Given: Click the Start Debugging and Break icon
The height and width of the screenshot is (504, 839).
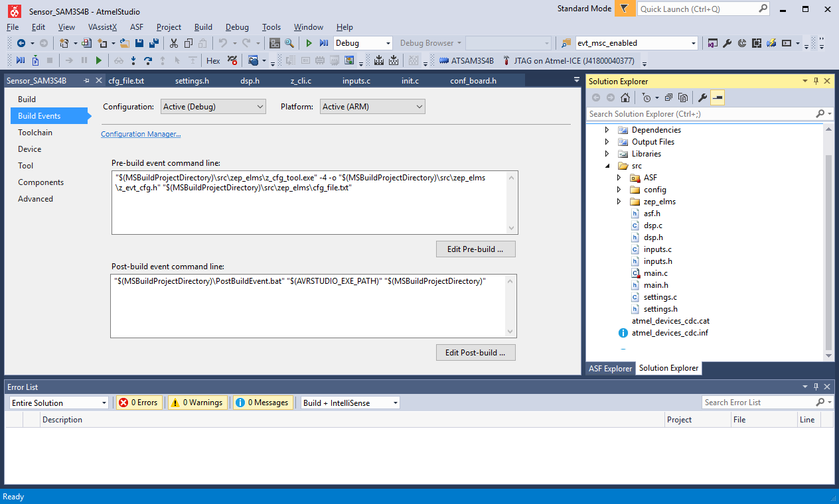Looking at the screenshot, I should pyautogui.click(x=324, y=43).
